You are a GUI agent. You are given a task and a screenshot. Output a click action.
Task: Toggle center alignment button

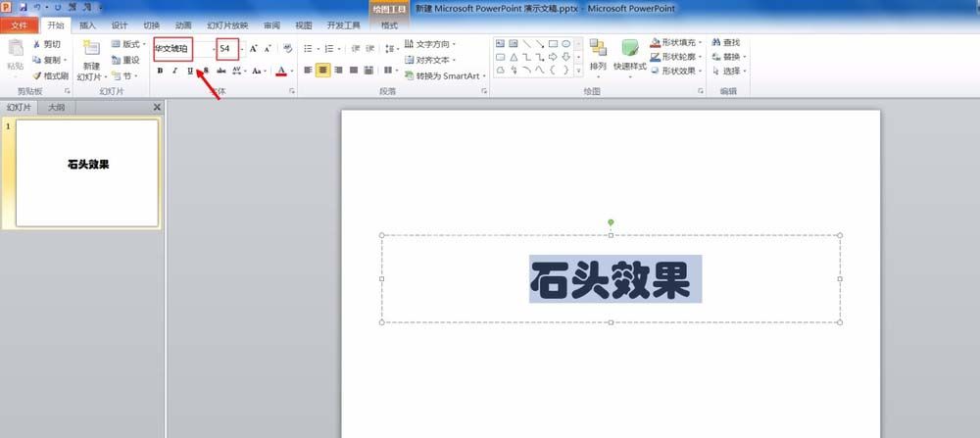[x=322, y=70]
